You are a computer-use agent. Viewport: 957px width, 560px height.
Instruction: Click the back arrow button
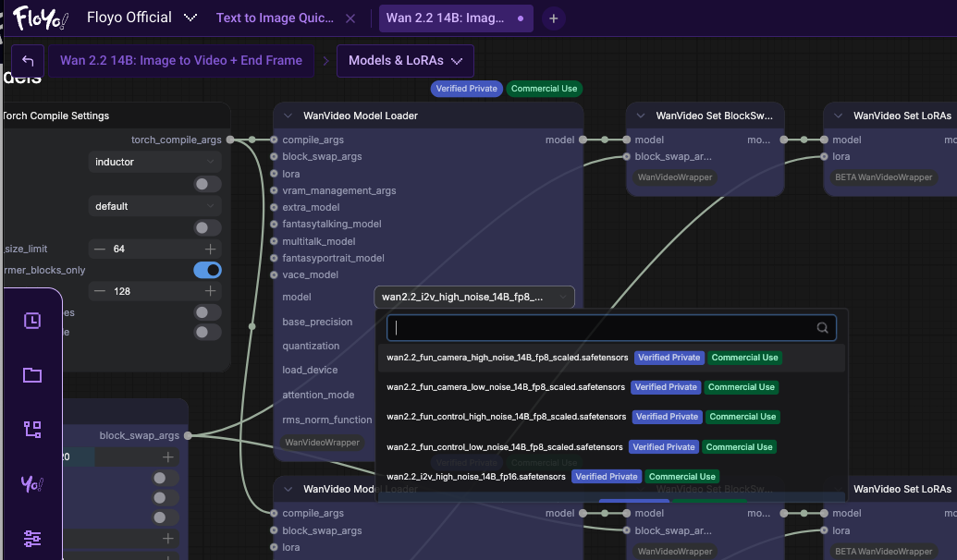(28, 60)
